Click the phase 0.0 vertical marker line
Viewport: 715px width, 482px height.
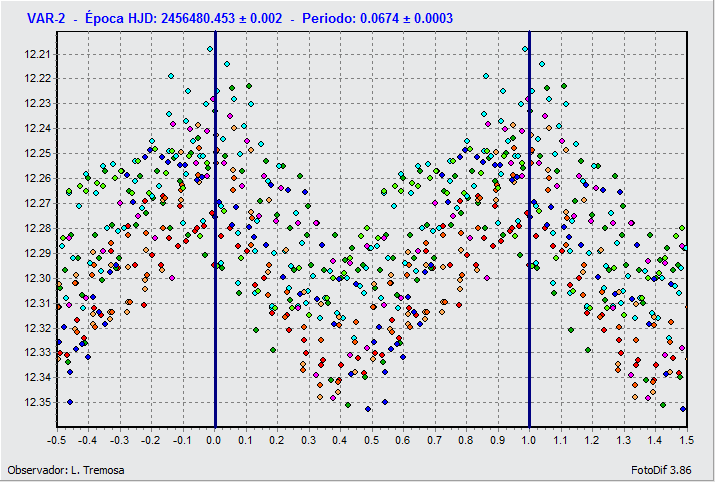215,229
